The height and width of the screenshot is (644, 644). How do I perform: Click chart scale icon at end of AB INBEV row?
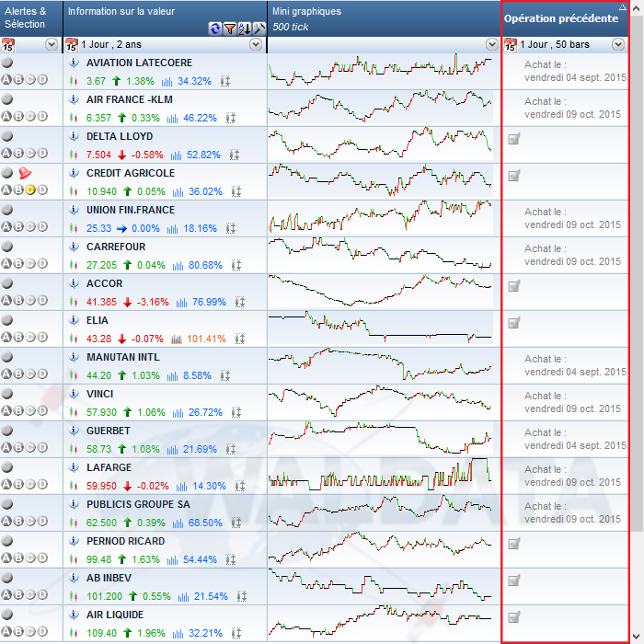click(x=242, y=596)
